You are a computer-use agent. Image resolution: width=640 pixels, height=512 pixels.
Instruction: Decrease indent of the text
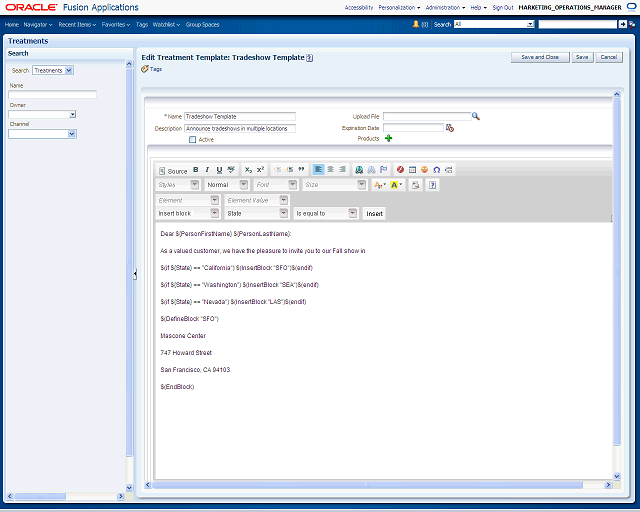(x=278, y=170)
